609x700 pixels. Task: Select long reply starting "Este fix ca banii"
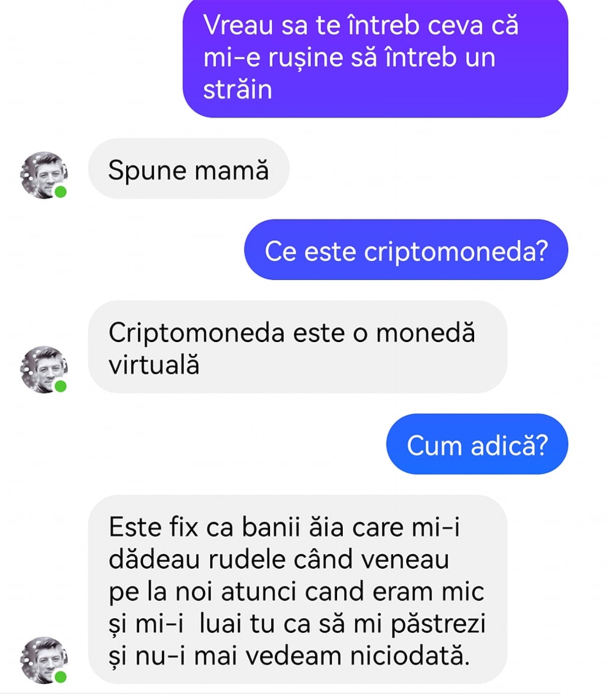pyautogui.click(x=297, y=589)
